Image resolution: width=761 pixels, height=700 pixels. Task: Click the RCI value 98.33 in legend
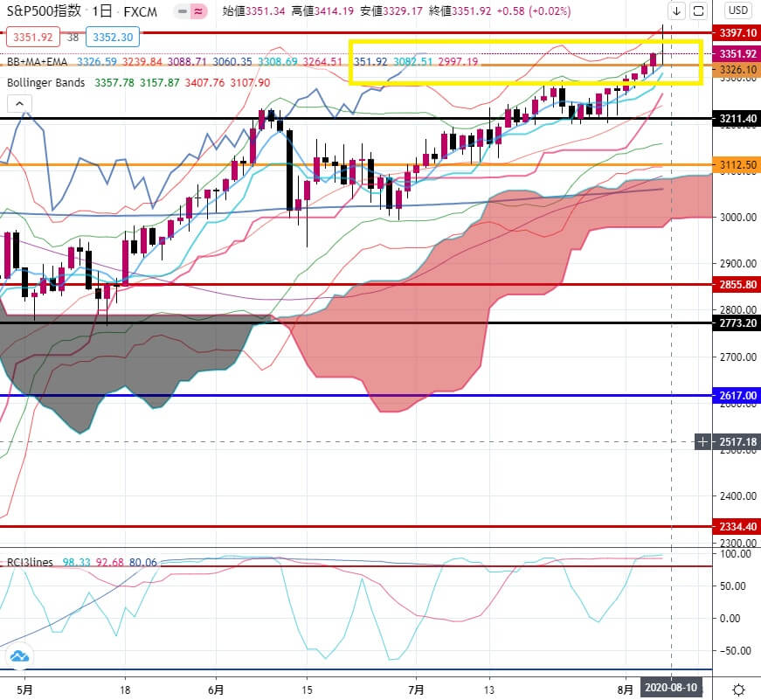pos(77,562)
